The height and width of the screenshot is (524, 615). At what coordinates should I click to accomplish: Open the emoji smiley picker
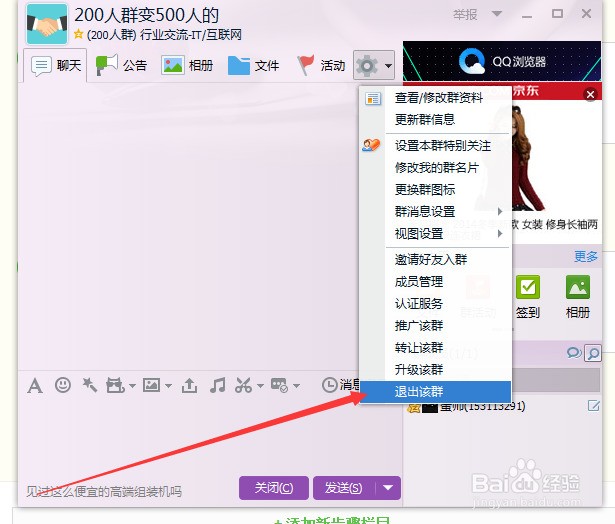tap(63, 385)
